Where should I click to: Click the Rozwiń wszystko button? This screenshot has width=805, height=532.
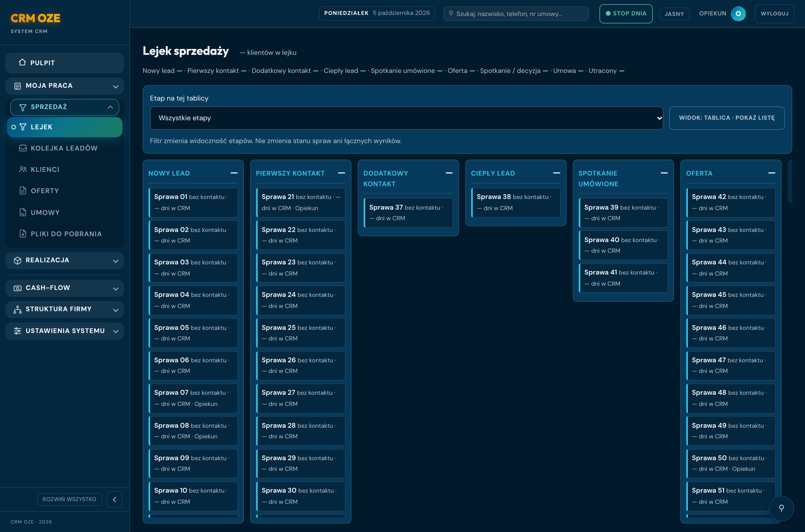tap(69, 499)
